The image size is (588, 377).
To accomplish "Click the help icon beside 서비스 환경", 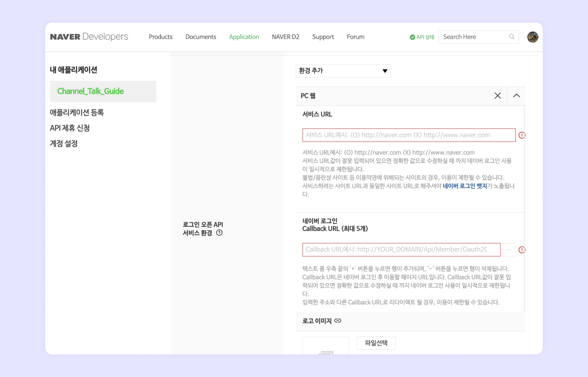I will 219,233.
